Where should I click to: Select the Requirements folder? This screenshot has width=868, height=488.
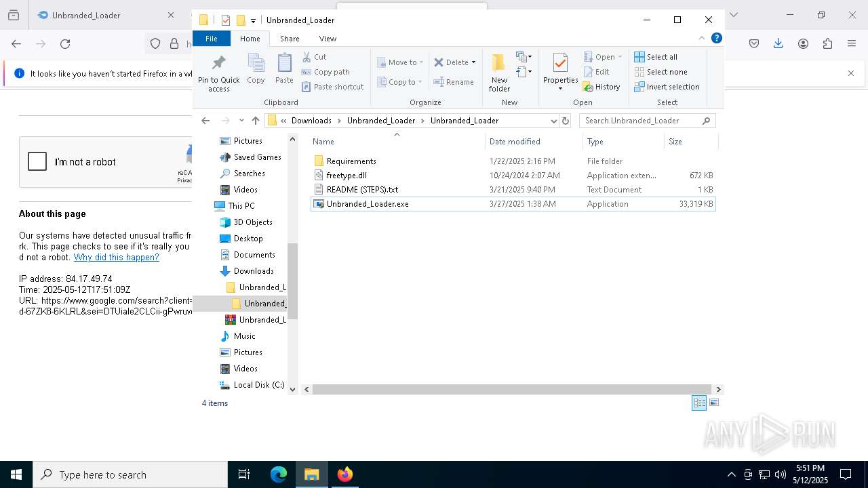pyautogui.click(x=513, y=161)
